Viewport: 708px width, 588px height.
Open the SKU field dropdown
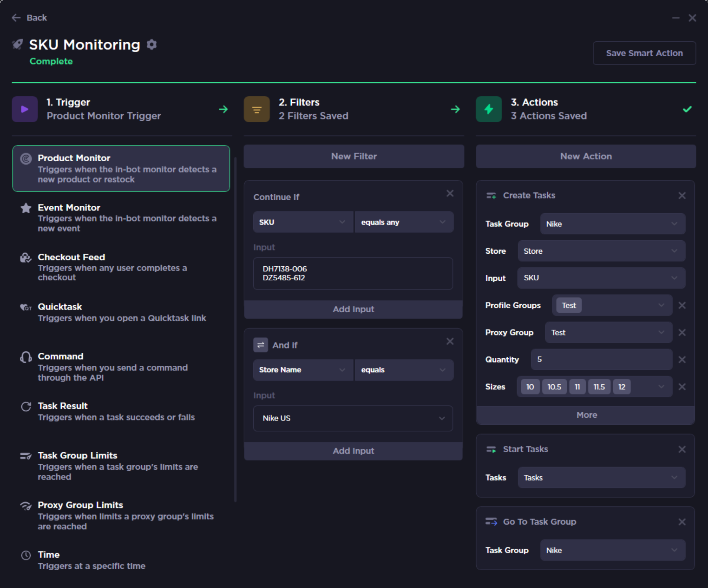tap(303, 222)
